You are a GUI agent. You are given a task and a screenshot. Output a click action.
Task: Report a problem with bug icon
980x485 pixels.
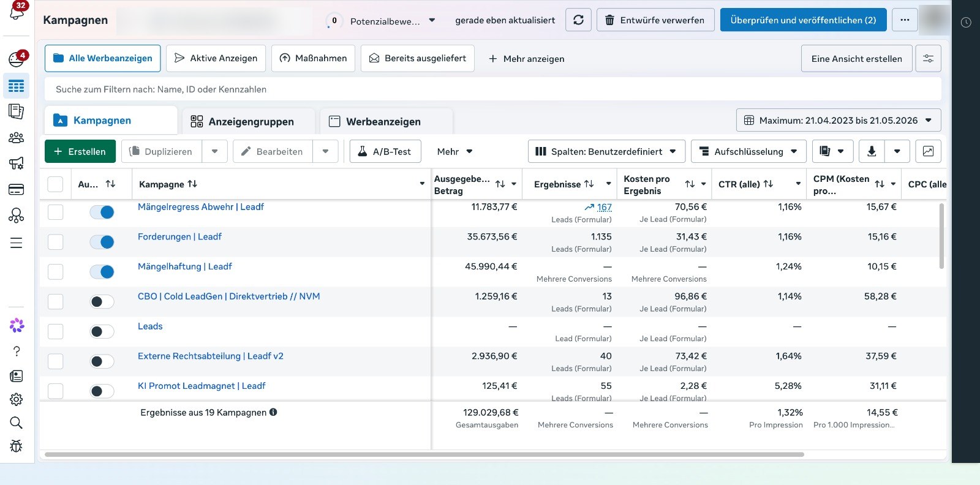[17, 446]
